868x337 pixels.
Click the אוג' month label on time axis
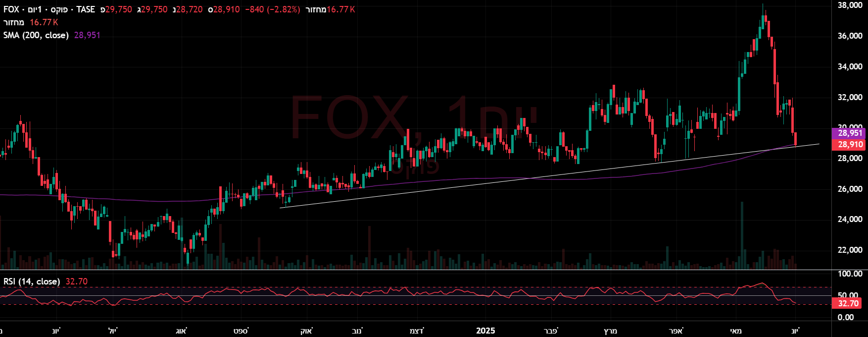click(181, 331)
